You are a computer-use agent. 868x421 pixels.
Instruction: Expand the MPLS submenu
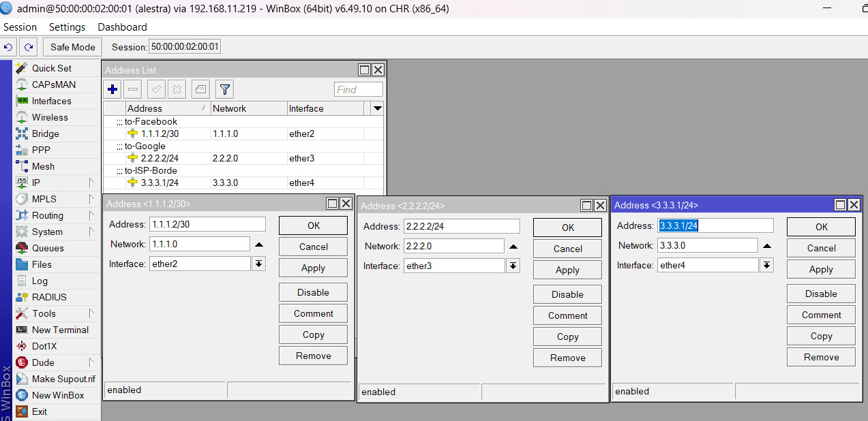(x=91, y=199)
